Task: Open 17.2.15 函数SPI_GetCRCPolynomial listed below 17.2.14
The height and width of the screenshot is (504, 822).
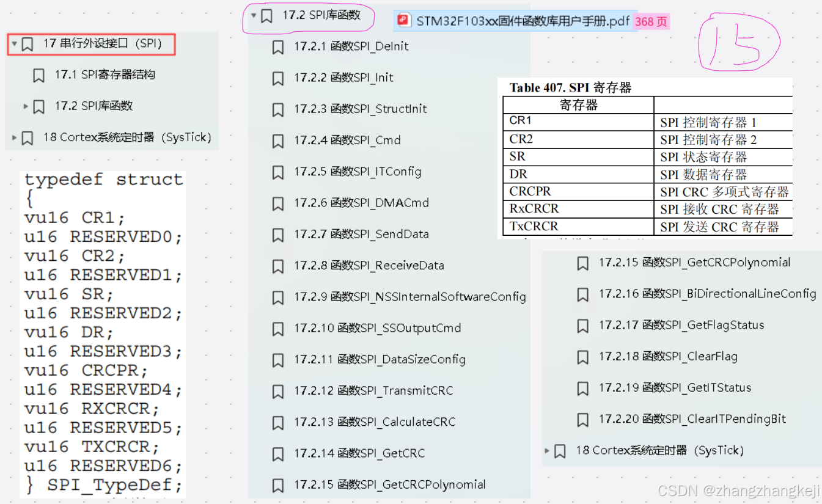Action: [x=390, y=485]
